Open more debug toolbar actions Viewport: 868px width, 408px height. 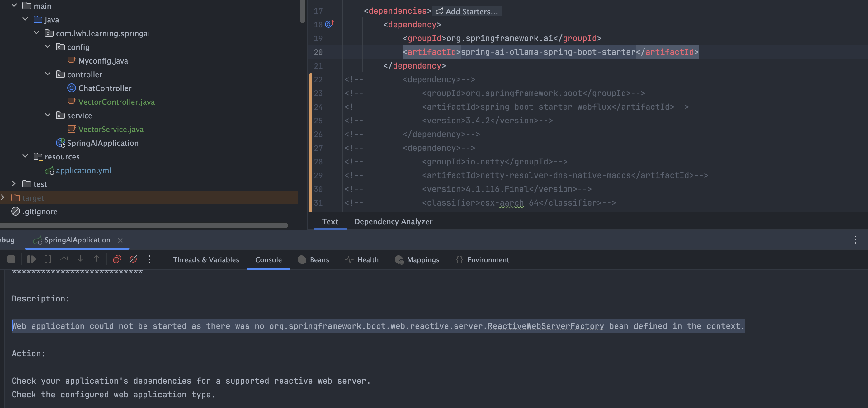point(149,259)
